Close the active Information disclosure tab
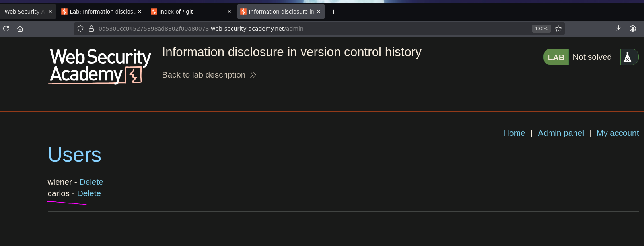644x246 pixels. (x=319, y=12)
